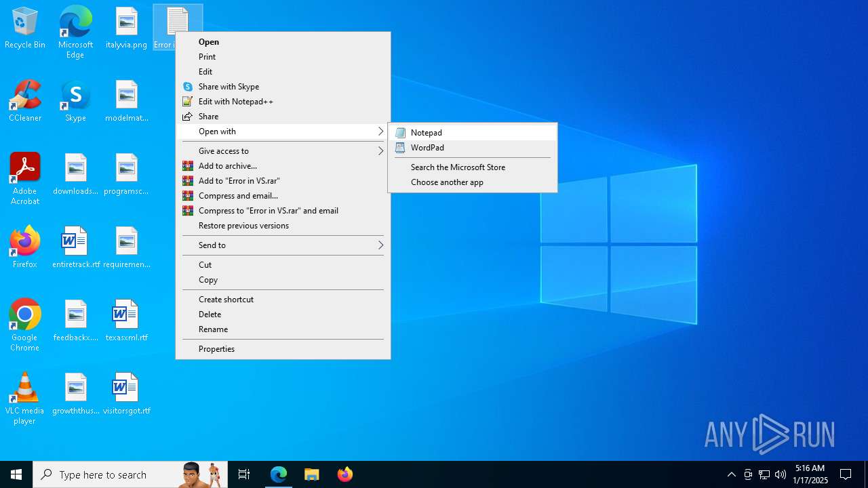
Task: Choose Cut in the context menu
Action: (x=283, y=265)
